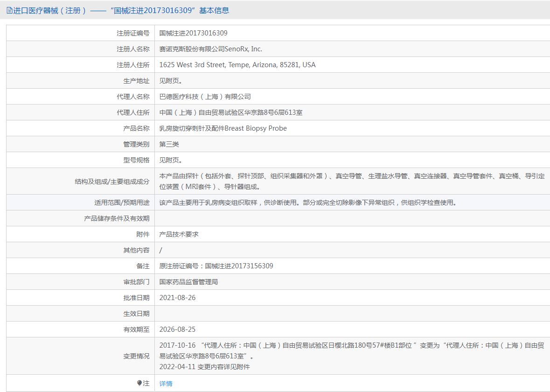Click the header title 进口医疗器械（注册）基本信息

[x=121, y=11]
